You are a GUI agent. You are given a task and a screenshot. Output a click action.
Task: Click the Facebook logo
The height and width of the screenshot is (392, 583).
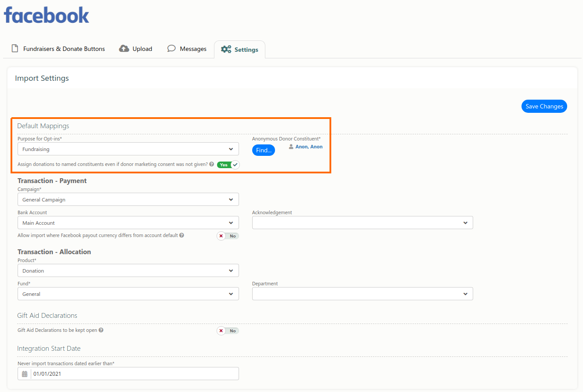[x=47, y=15]
